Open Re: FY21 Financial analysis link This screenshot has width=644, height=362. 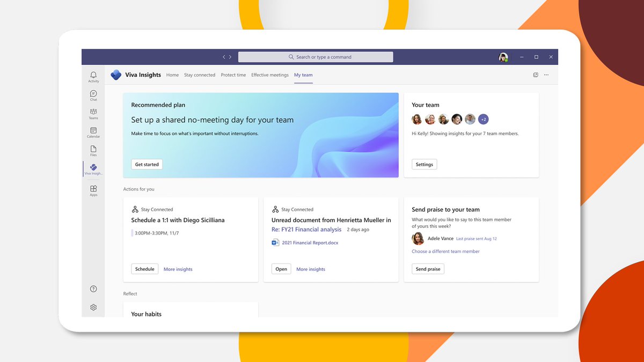[x=306, y=230]
